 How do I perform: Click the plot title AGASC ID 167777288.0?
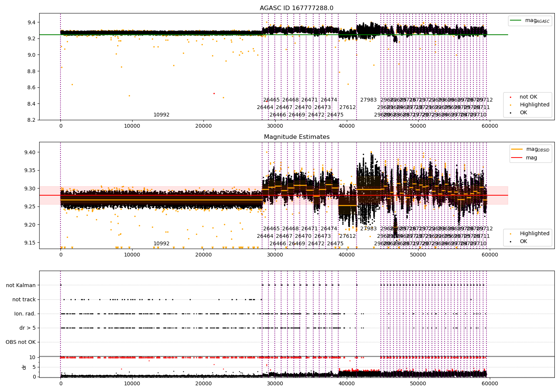[x=297, y=8]
